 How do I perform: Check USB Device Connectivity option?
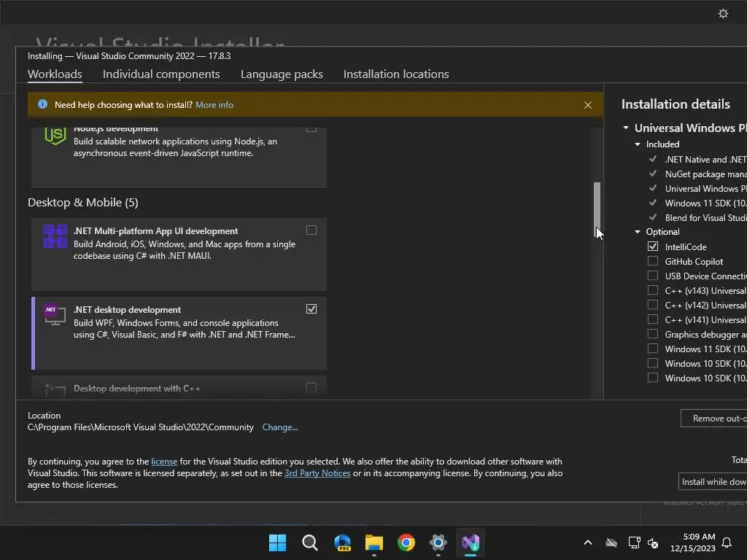tap(653, 276)
